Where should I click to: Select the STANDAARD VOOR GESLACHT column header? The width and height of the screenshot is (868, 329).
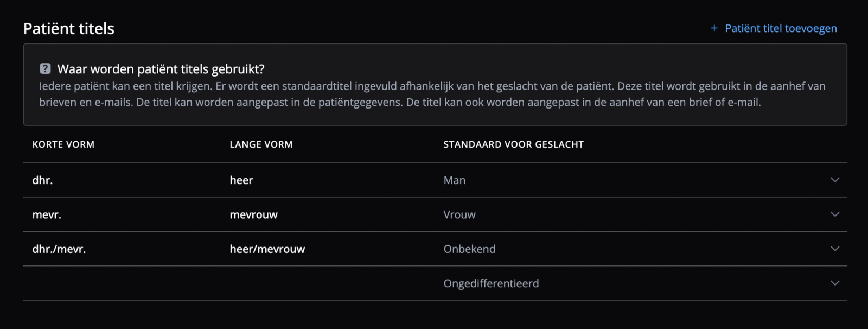point(513,144)
